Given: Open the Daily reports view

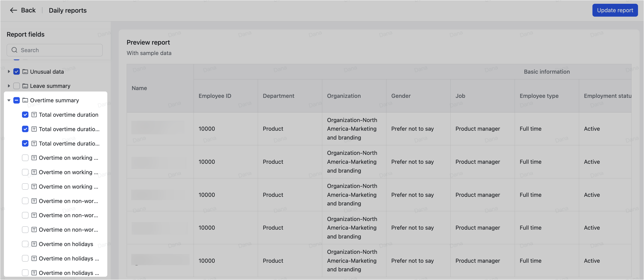Looking at the screenshot, I should tap(68, 10).
